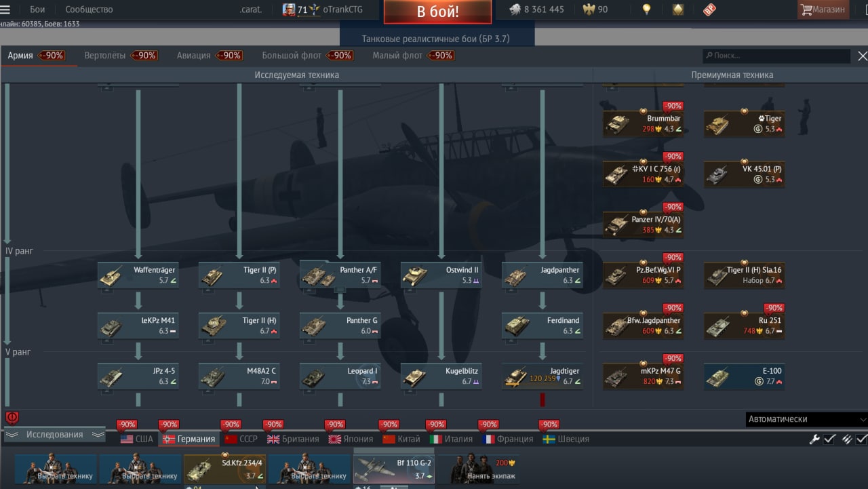Select the Waffenträger vehicle card
Image resolution: width=868 pixels, height=489 pixels.
coord(138,275)
